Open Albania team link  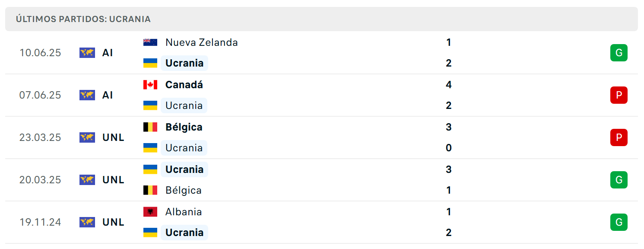pos(184,212)
